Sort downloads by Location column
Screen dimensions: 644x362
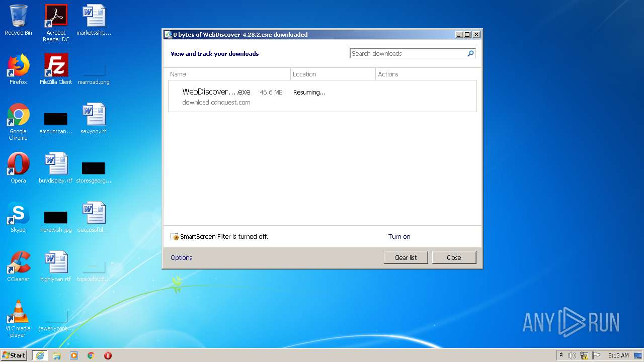(x=333, y=74)
